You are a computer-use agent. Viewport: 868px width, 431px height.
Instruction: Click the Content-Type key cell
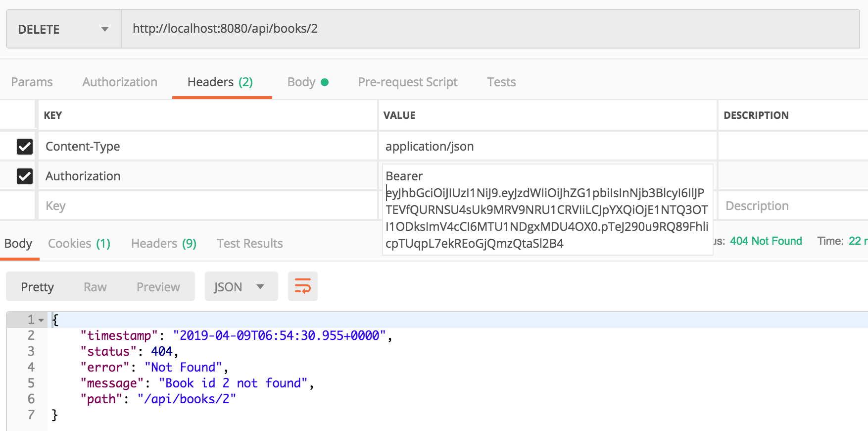pos(208,146)
